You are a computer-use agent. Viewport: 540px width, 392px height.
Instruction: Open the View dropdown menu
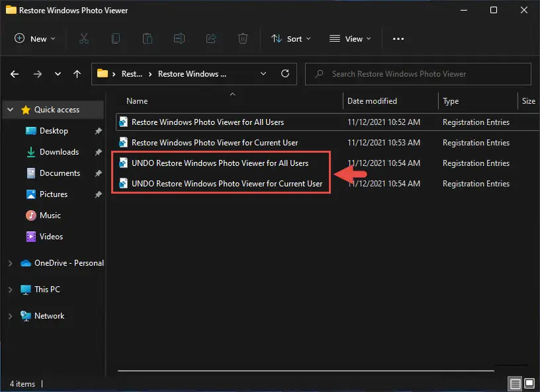[350, 38]
